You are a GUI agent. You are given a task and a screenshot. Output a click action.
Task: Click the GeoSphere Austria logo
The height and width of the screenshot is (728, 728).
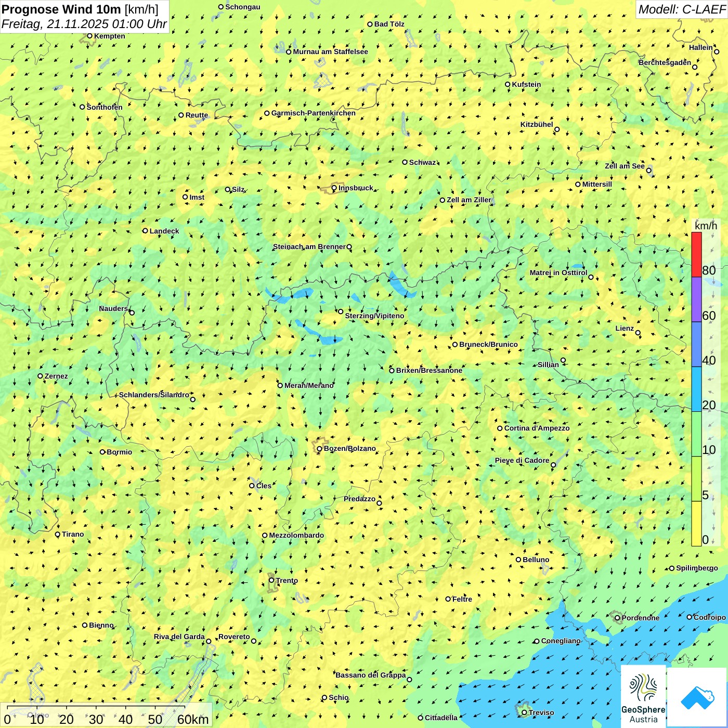tap(643, 696)
